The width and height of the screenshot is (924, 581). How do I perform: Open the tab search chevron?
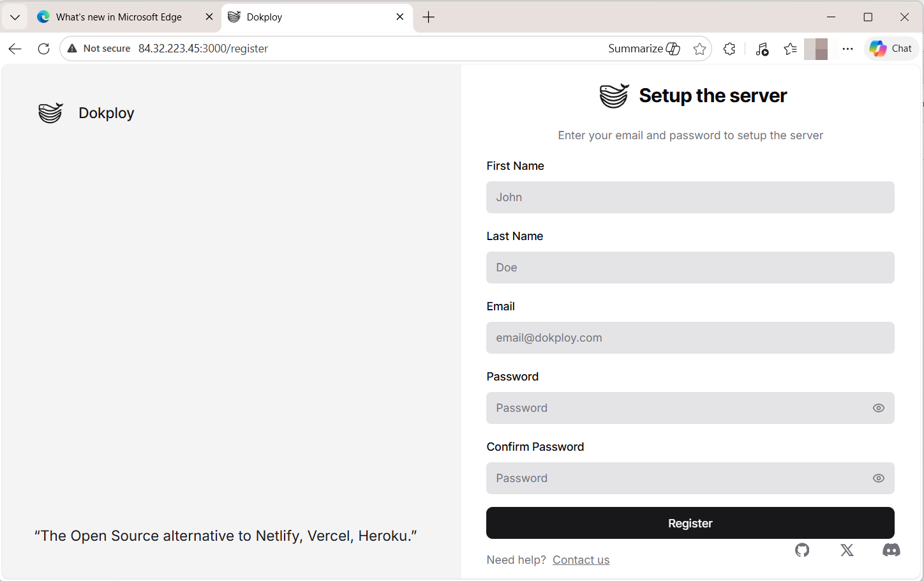coord(15,17)
